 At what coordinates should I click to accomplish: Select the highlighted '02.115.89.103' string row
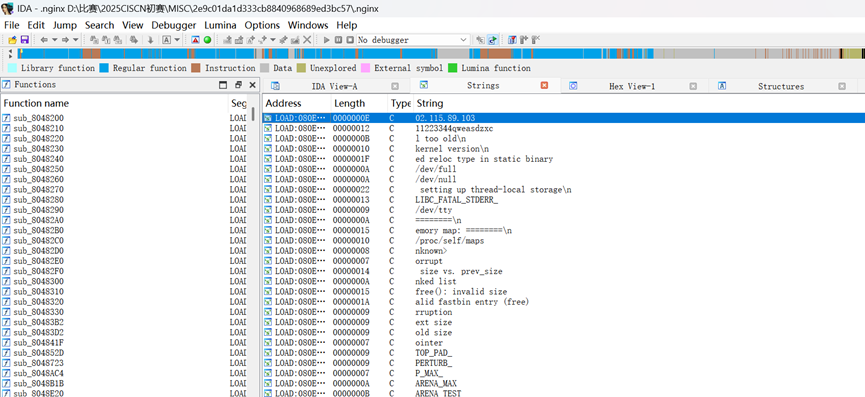pyautogui.click(x=563, y=118)
